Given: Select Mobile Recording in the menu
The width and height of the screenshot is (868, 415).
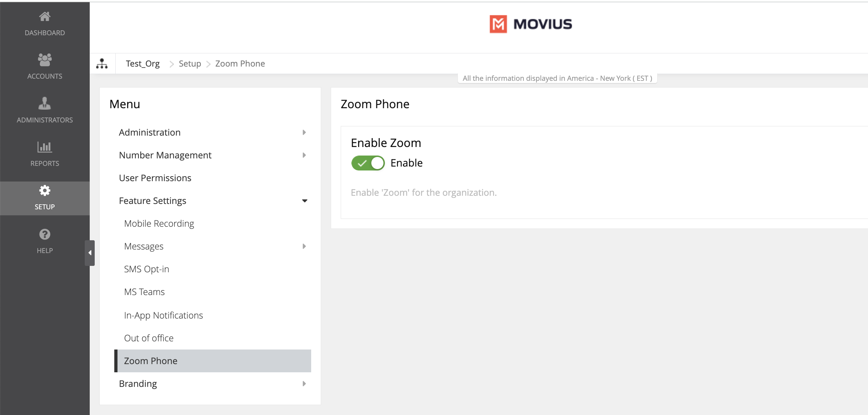Looking at the screenshot, I should (x=159, y=224).
